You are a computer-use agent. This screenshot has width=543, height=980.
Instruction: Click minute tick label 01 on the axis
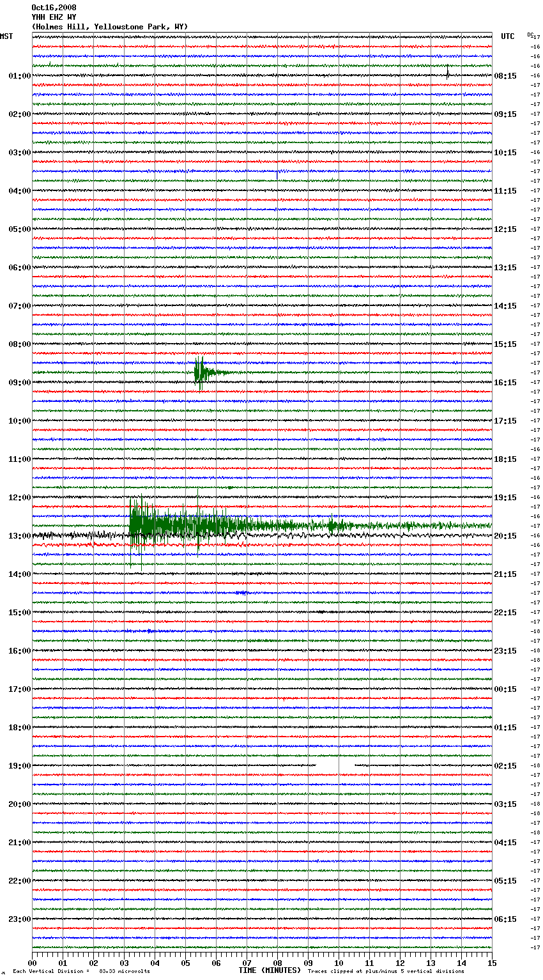pyautogui.click(x=63, y=963)
